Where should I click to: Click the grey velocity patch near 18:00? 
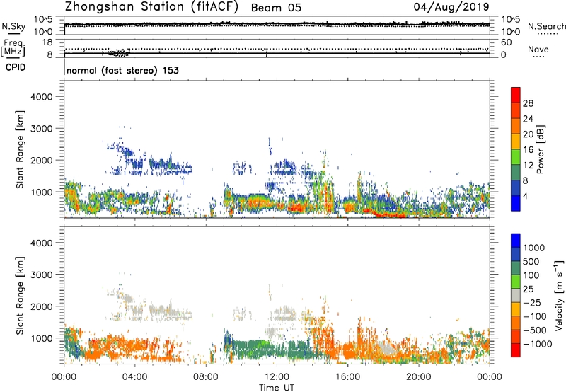[387, 350]
